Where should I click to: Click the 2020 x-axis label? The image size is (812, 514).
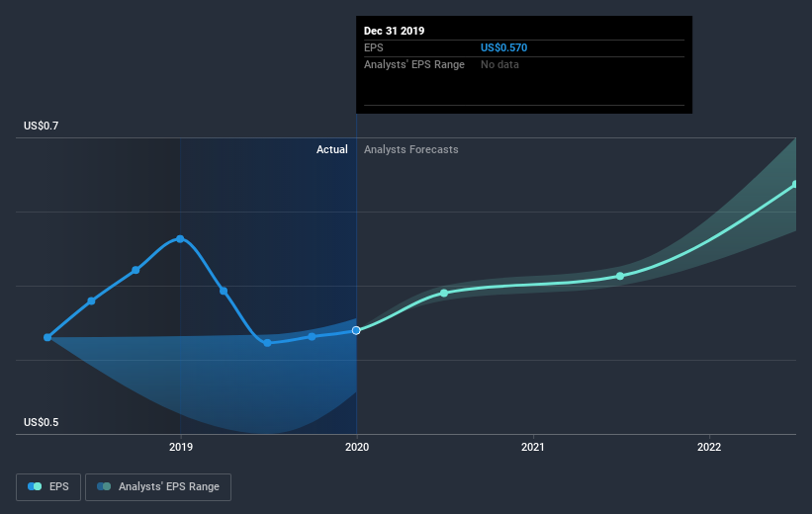tap(357, 447)
